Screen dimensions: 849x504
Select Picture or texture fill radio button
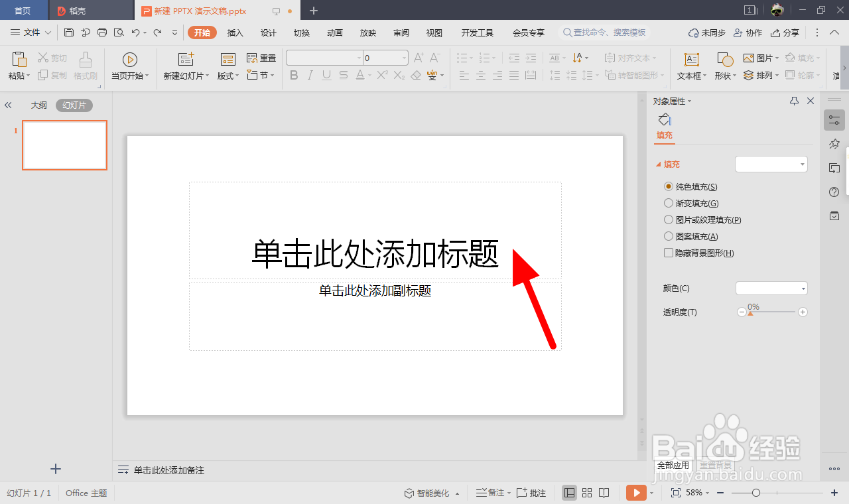[669, 220]
